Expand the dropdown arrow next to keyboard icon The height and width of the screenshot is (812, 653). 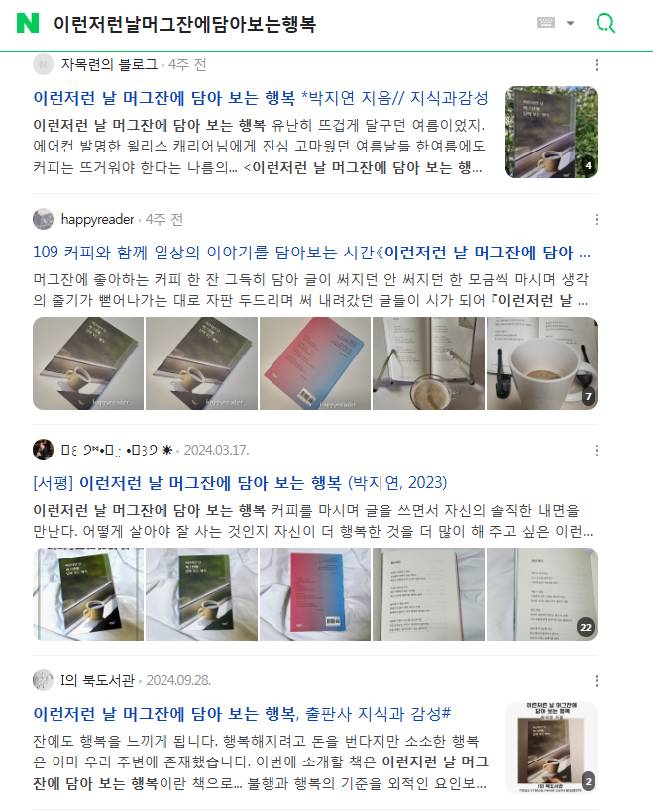coord(570,23)
